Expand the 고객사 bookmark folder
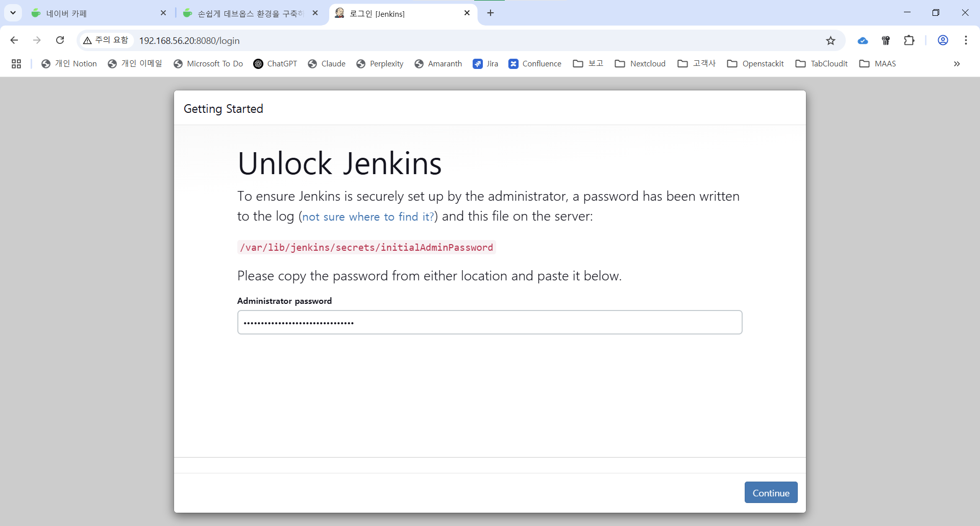This screenshot has height=526, width=980. pos(697,64)
